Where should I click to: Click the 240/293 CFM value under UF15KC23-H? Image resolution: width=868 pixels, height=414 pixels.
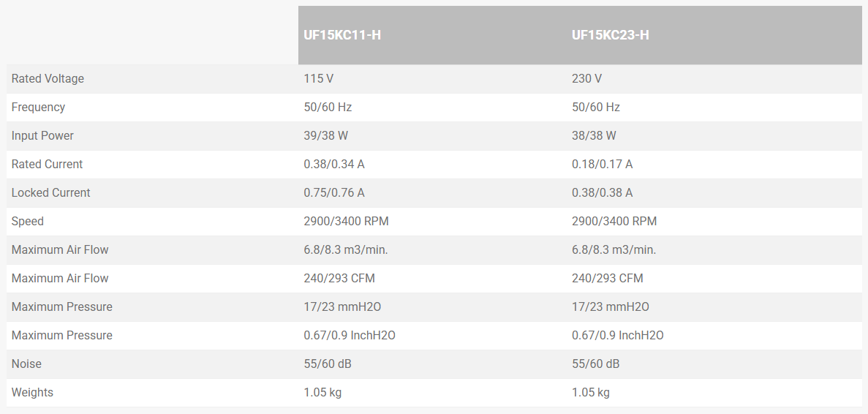607,278
